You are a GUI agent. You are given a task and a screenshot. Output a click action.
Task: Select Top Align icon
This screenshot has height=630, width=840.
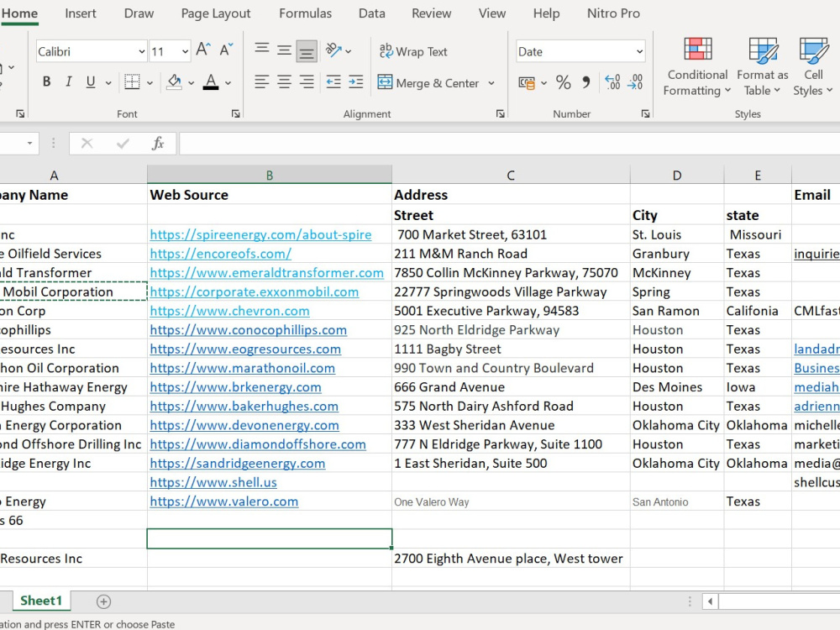[262, 50]
